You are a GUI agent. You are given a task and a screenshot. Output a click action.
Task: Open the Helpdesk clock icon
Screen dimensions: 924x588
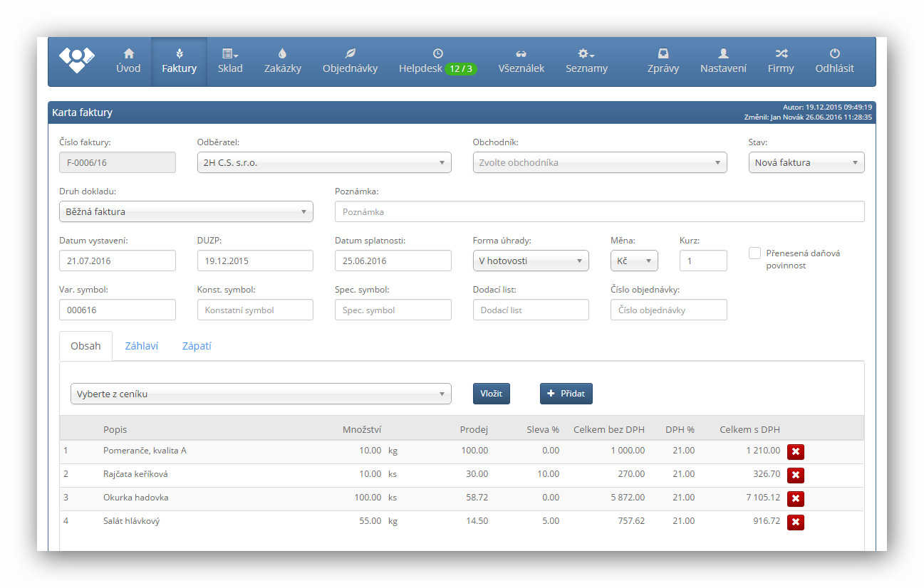437,53
